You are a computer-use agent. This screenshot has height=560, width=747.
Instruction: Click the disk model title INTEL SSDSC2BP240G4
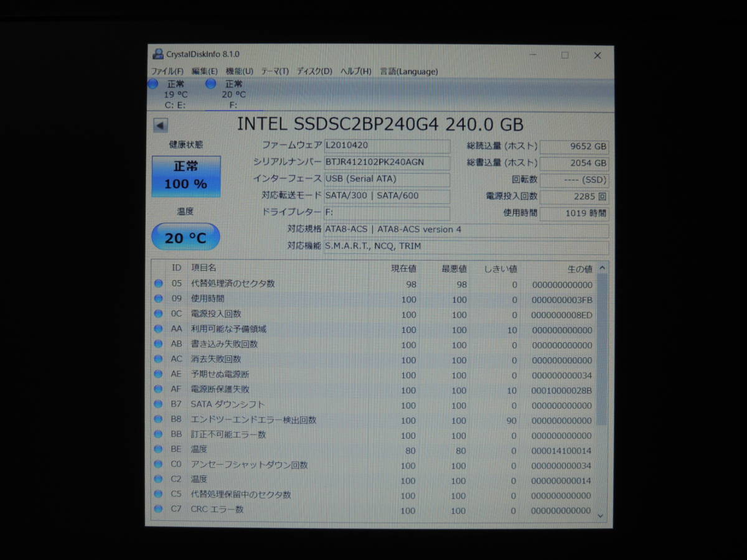pos(338,124)
